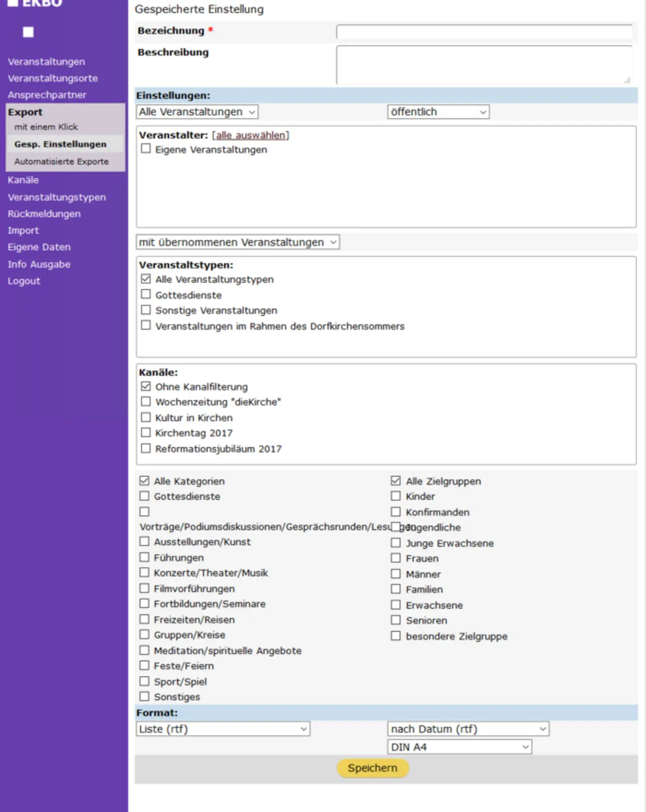The width and height of the screenshot is (646, 812).
Task: Check 'Männer' target group
Action: [396, 574]
